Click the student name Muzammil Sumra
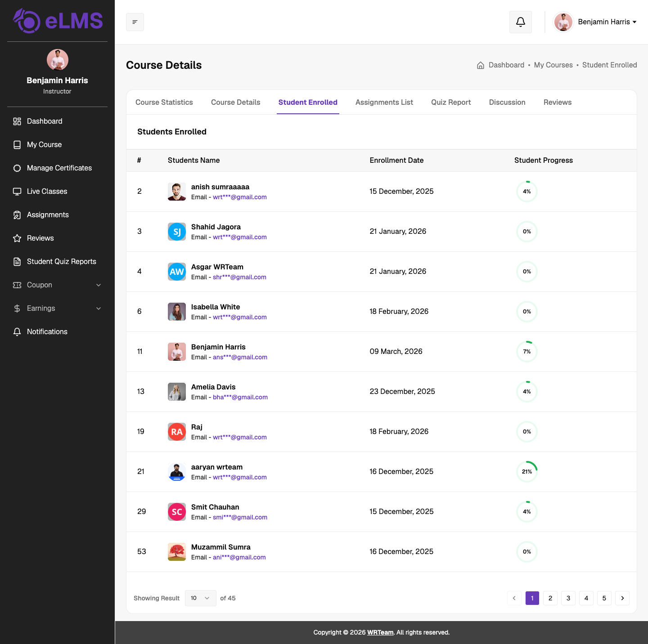Viewport: 648px width, 644px height. click(221, 547)
